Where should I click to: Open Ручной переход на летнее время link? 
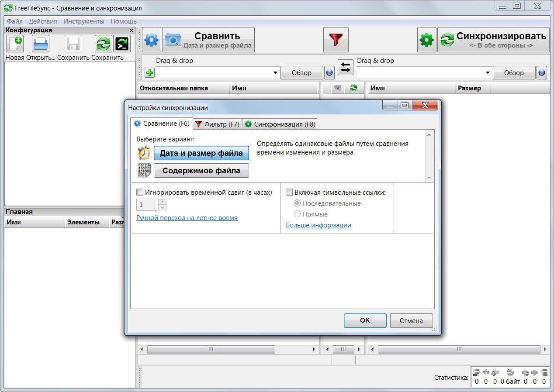187,218
